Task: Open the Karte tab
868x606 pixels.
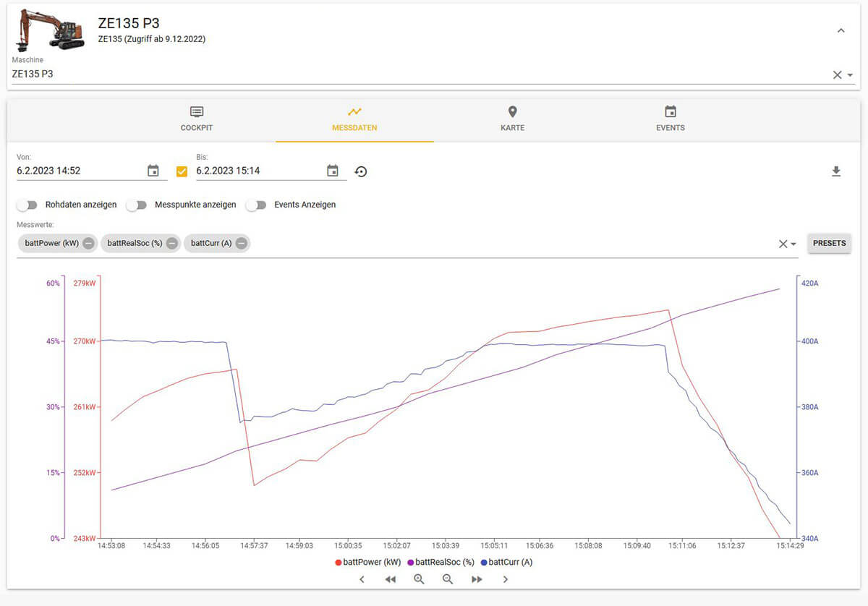Action: (512, 119)
